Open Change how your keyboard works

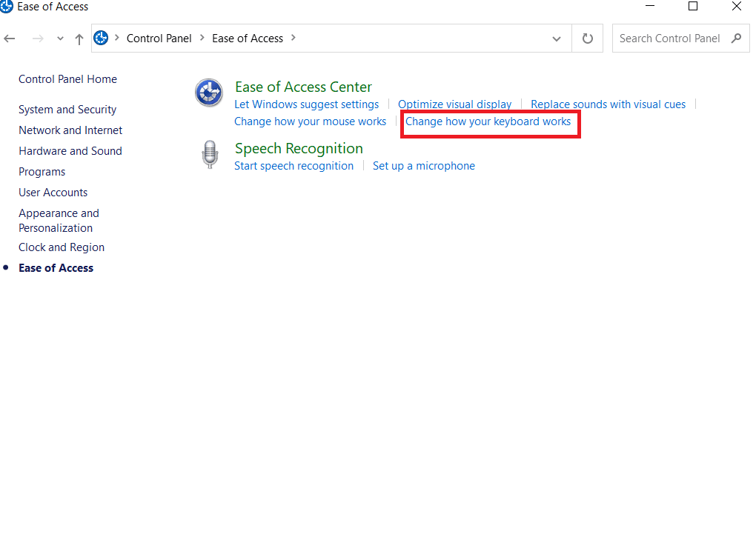point(488,121)
